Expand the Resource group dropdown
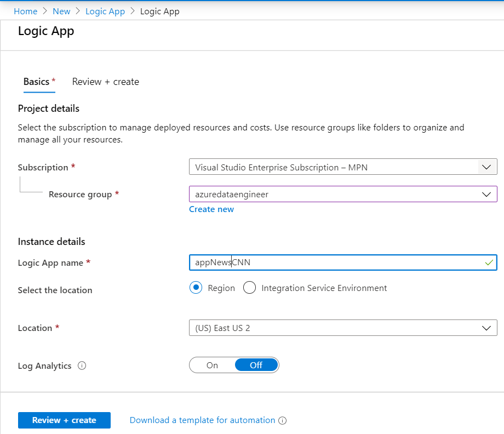 pyautogui.click(x=342, y=194)
